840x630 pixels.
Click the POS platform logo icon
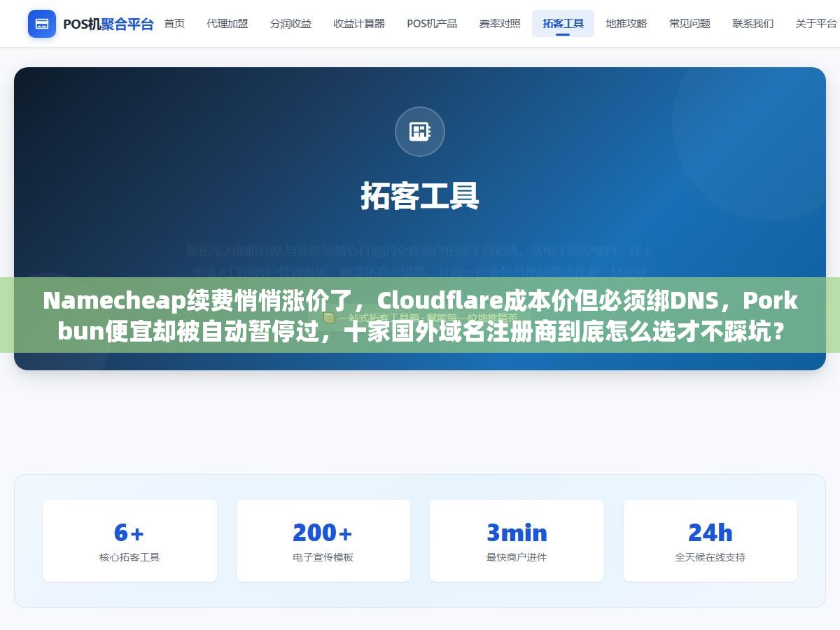(42, 24)
